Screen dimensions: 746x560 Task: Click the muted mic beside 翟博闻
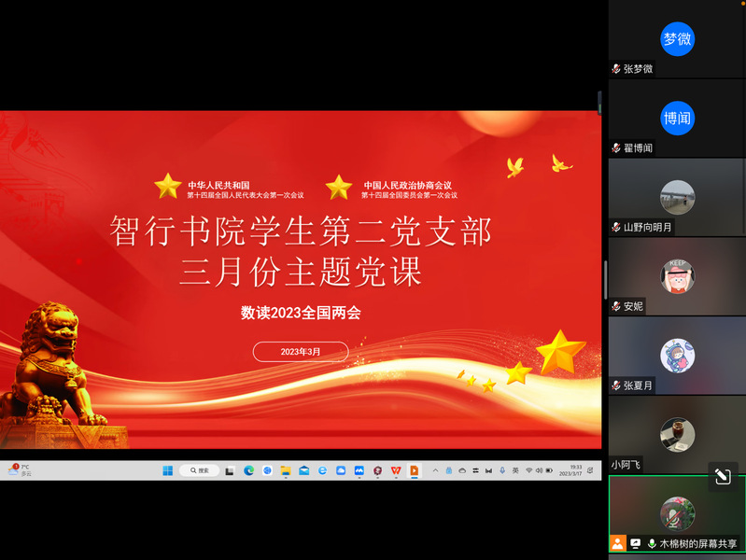(616, 148)
